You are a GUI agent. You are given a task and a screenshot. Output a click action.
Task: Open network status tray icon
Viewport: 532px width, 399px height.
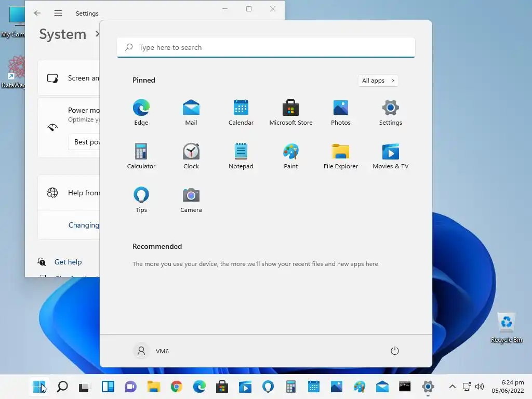coord(467,387)
